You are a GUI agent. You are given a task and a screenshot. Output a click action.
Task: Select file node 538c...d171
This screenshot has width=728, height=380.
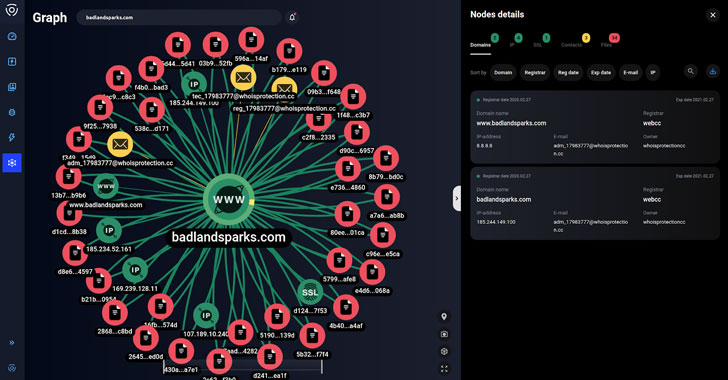[152, 110]
